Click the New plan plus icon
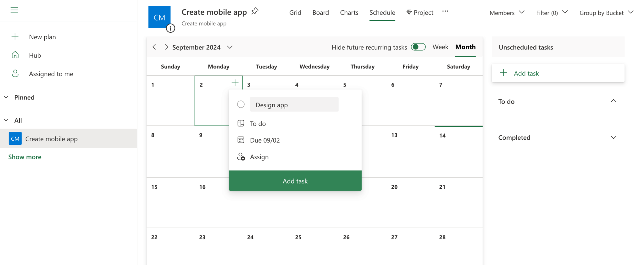 pos(15,37)
